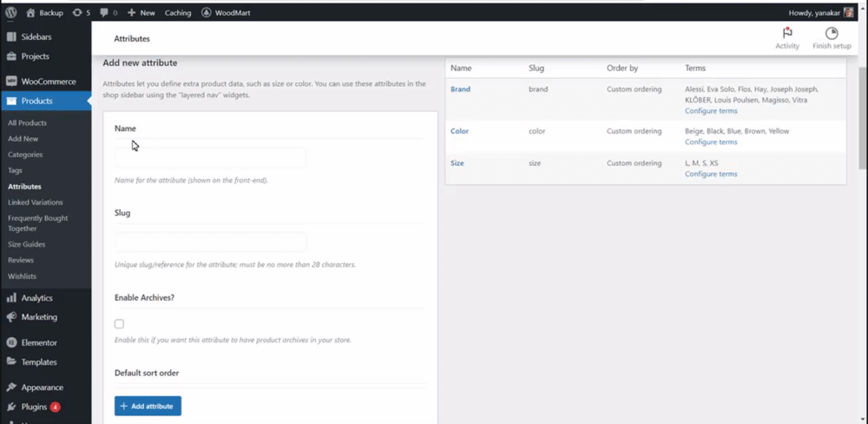Click Configure terms for Color

pyautogui.click(x=711, y=142)
